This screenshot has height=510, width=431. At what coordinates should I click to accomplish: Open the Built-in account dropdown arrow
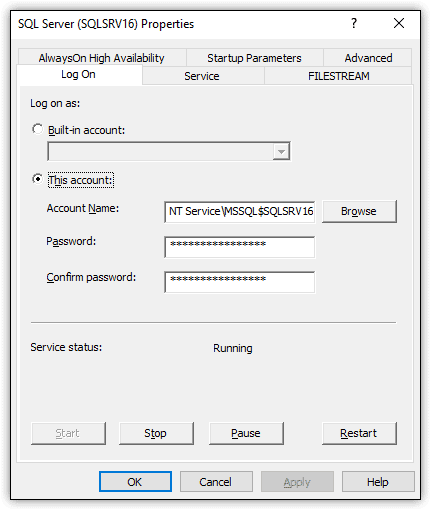(x=281, y=151)
